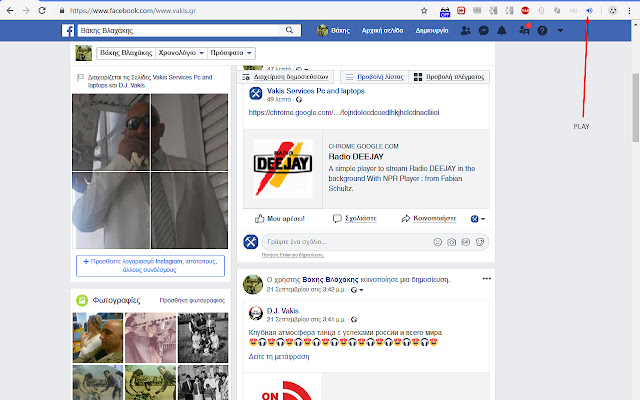Click the page vertical scrollbar

tap(636, 108)
